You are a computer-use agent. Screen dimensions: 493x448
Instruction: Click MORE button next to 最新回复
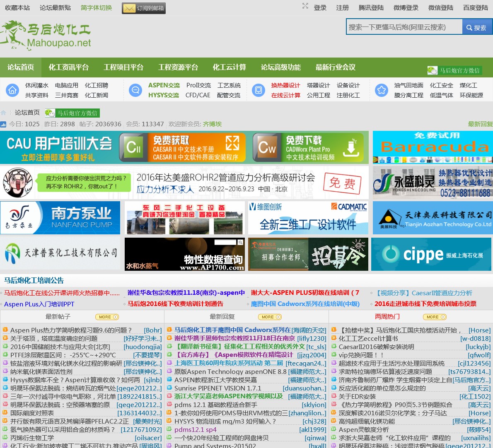point(270,317)
